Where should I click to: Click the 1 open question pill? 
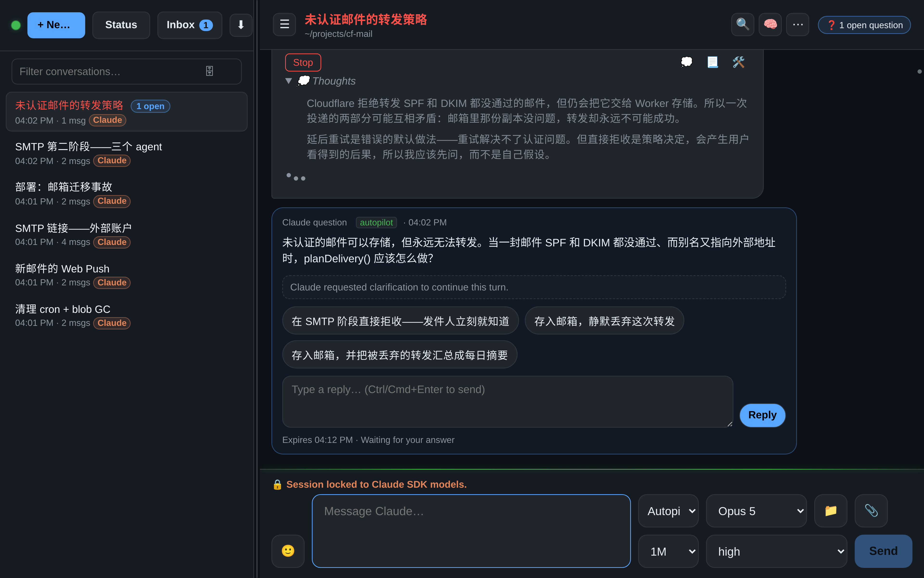tap(864, 25)
